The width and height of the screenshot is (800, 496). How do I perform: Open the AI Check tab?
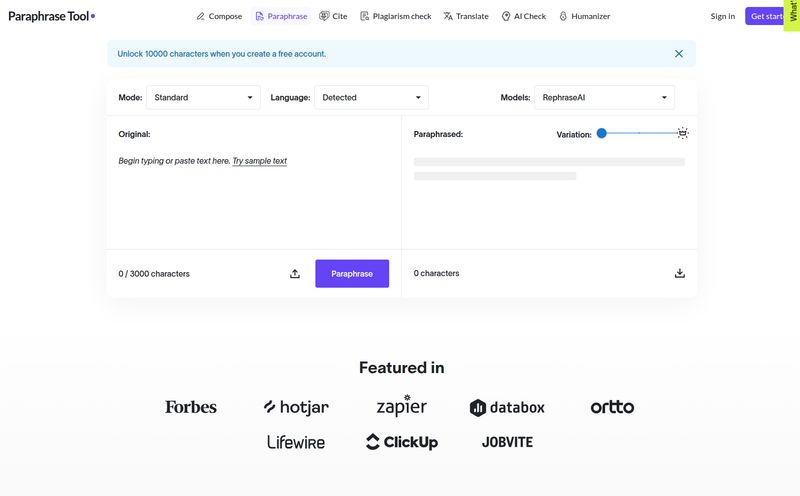point(524,16)
